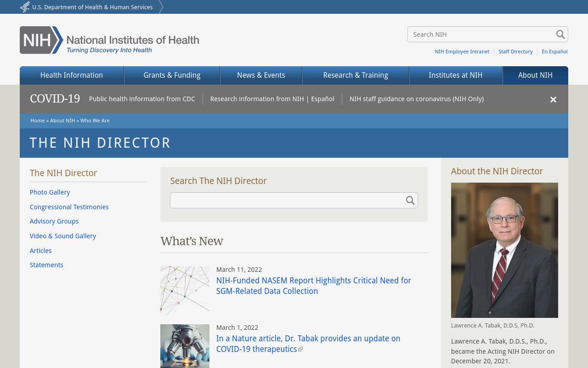Open Español COVID-19 research link
This screenshot has width=588, height=368.
click(322, 99)
